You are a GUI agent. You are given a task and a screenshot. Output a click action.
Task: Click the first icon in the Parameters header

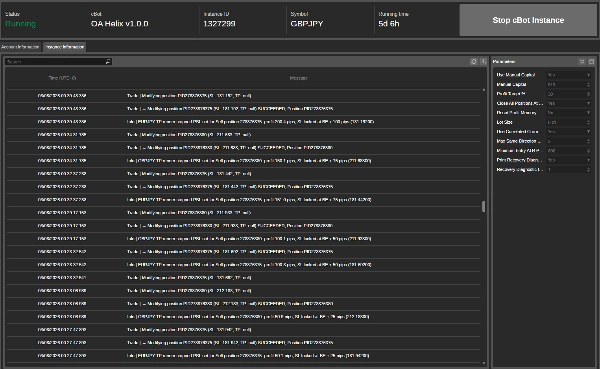[582, 62]
